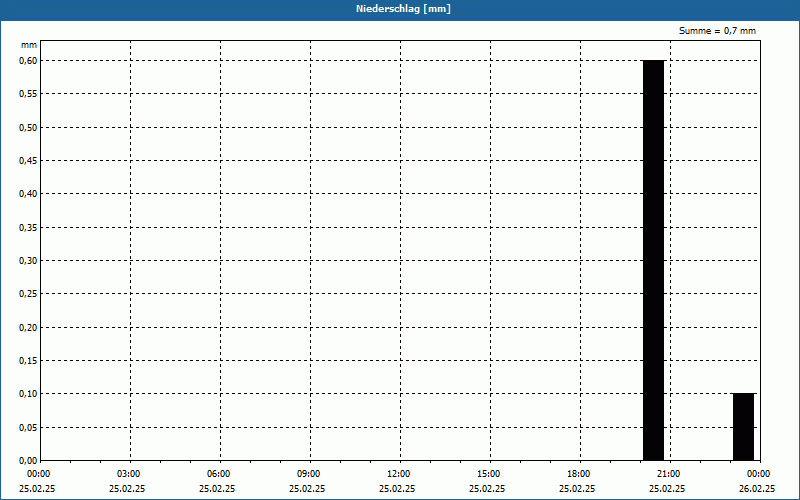Viewport: 800px width, 500px height.
Task: Click the 0,00 y-axis value
Action: [x=28, y=461]
